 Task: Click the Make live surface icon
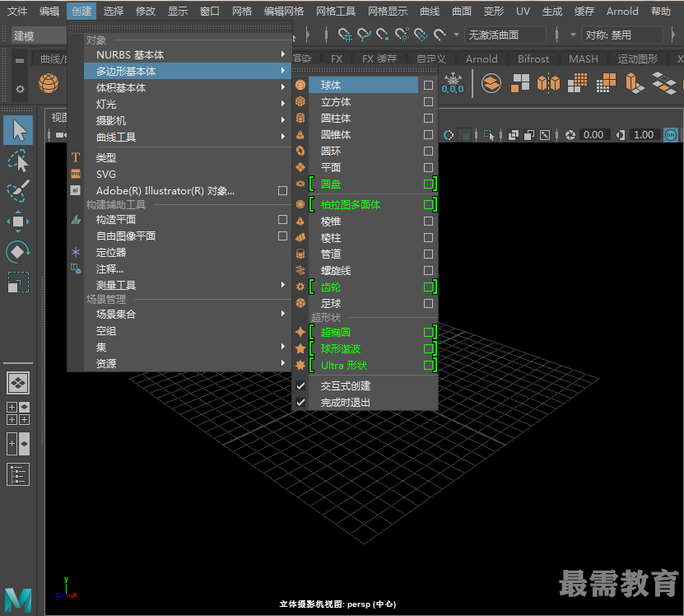(440, 35)
